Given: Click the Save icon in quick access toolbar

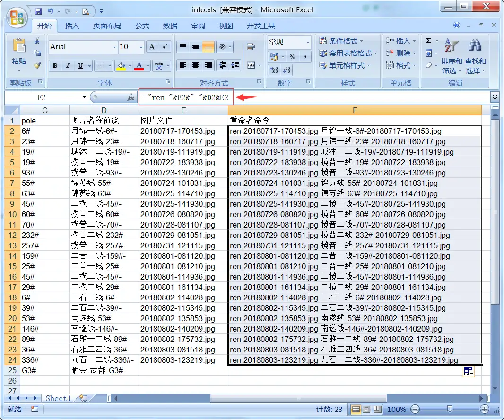Looking at the screenshot, I should coord(38,10).
